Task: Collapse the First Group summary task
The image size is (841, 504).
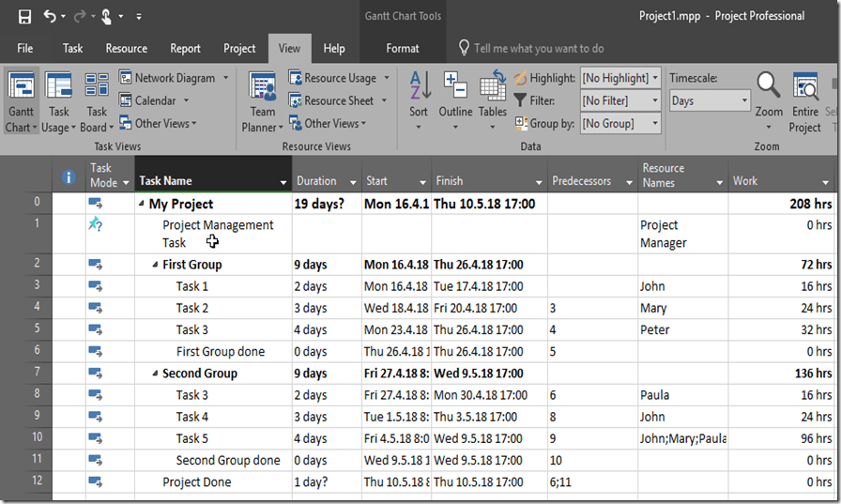Action: 156,265
